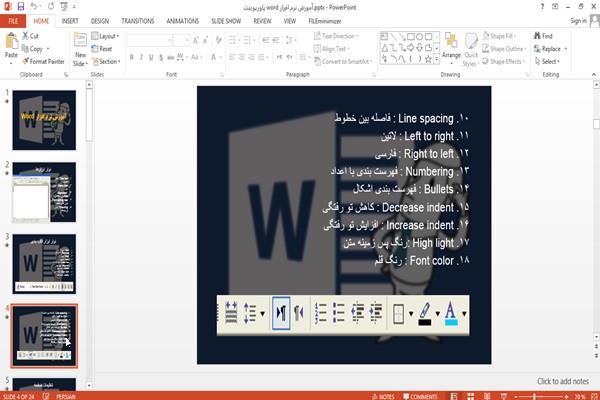Click the Arrange button

(451, 46)
